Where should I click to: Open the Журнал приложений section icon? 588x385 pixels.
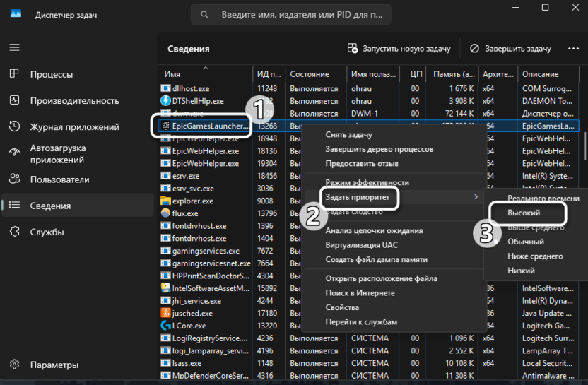14,126
